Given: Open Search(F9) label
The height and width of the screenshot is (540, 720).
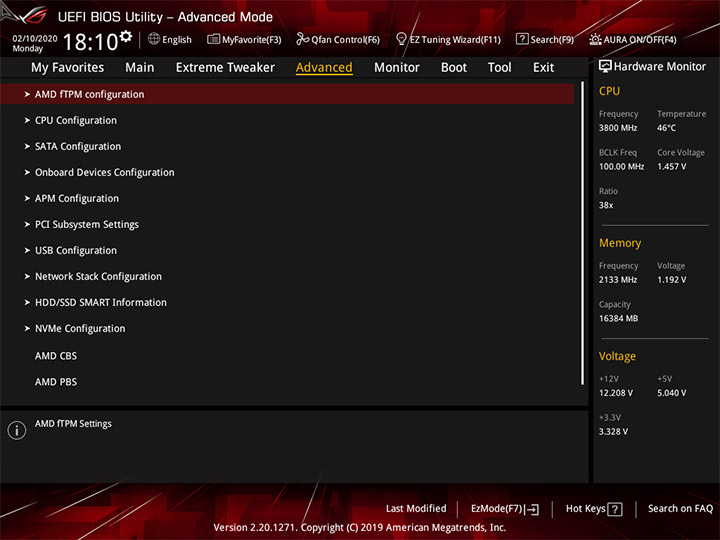Looking at the screenshot, I should 552,40.
